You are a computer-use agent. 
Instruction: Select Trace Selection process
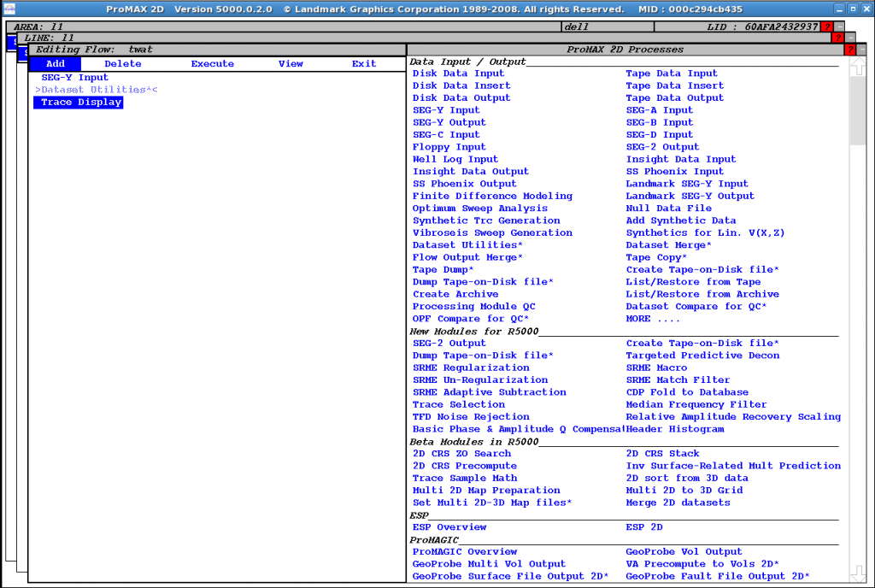[x=459, y=404]
